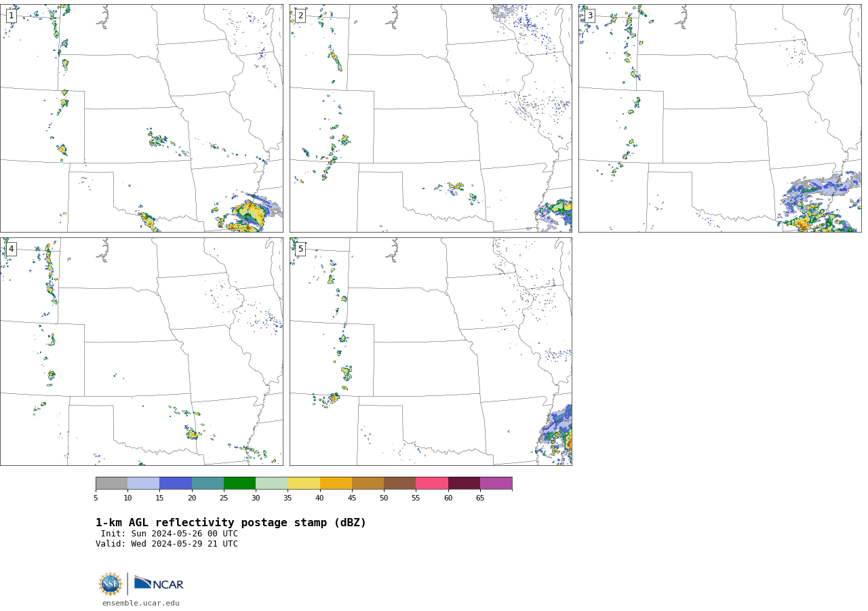The height and width of the screenshot is (611, 868).
Task: Click colorbar tick label 65
Action: (480, 498)
